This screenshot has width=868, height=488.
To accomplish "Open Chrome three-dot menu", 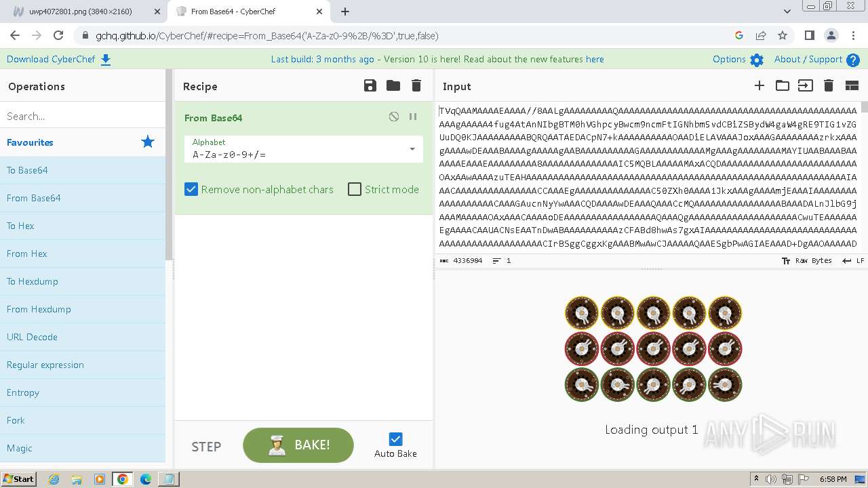I will (853, 36).
